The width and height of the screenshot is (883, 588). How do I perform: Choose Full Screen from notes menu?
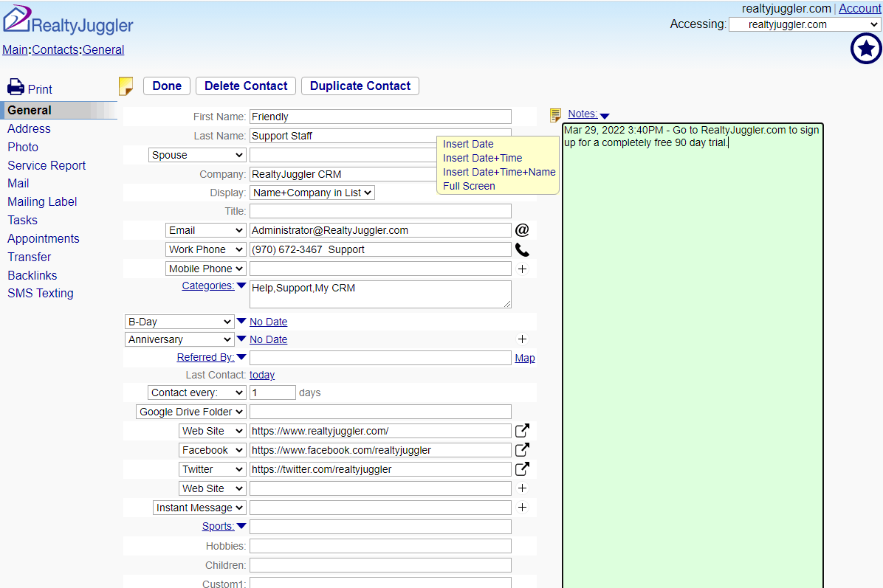tap(469, 186)
